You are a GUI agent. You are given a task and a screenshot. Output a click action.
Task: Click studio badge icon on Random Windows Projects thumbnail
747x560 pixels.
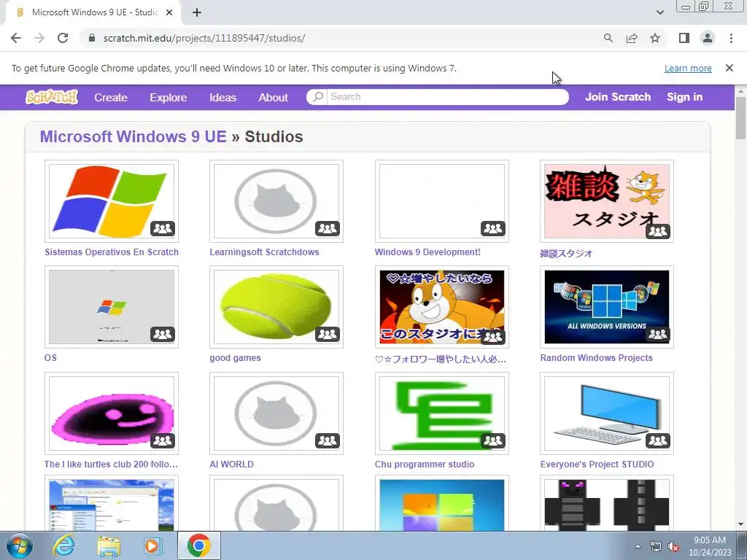coord(658,334)
